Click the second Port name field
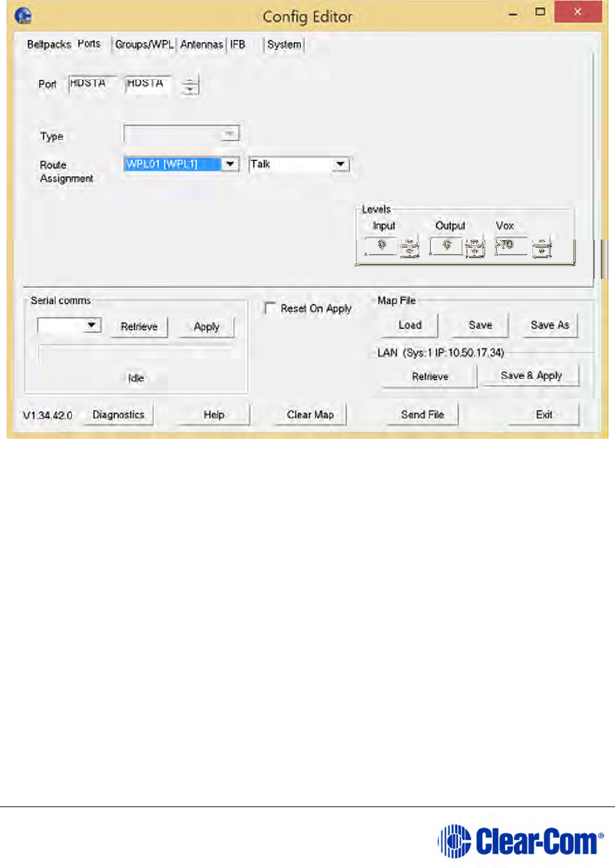This screenshot has width=615, height=868. click(x=149, y=84)
